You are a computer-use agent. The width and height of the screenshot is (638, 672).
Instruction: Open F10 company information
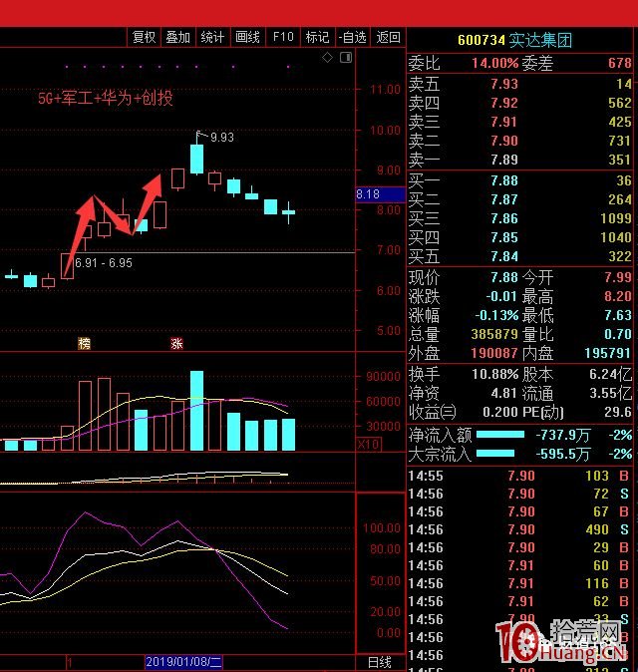[x=283, y=38]
